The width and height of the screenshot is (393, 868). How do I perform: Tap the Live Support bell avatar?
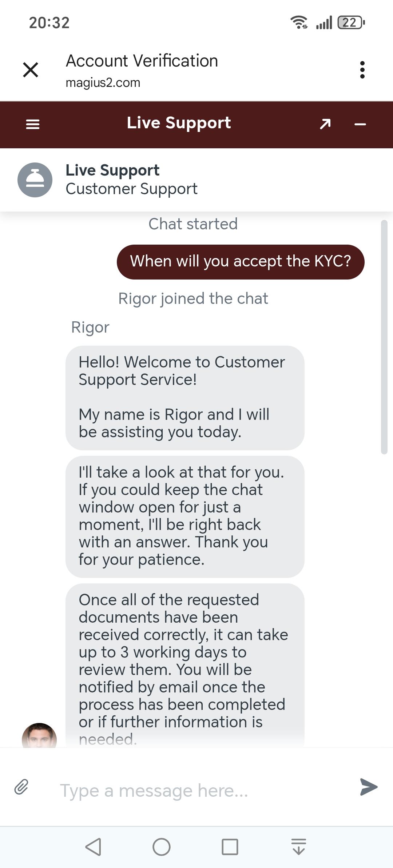pos(35,180)
